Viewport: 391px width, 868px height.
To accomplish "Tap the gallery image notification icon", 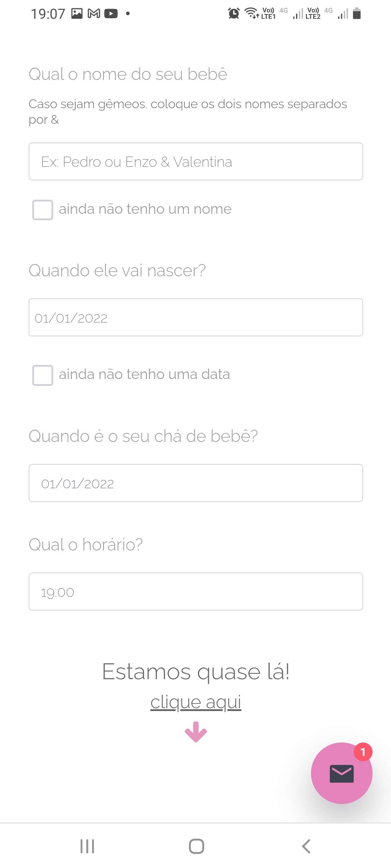I will tap(77, 14).
